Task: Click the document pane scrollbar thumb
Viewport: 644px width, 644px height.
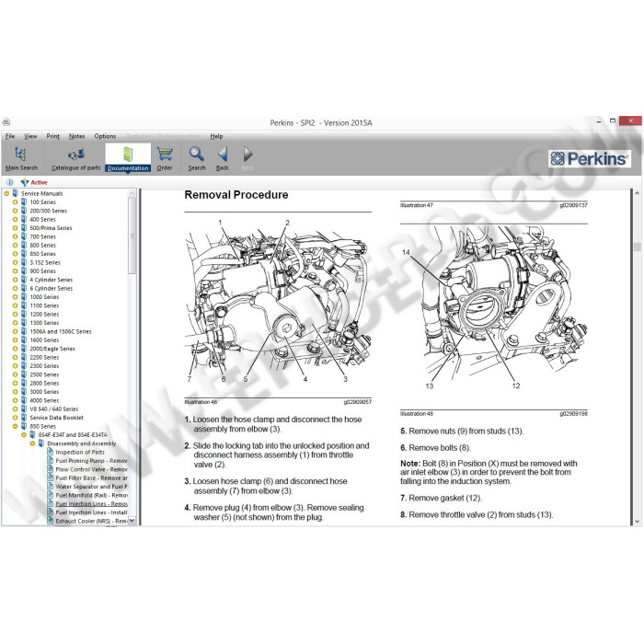Action: [x=637, y=247]
